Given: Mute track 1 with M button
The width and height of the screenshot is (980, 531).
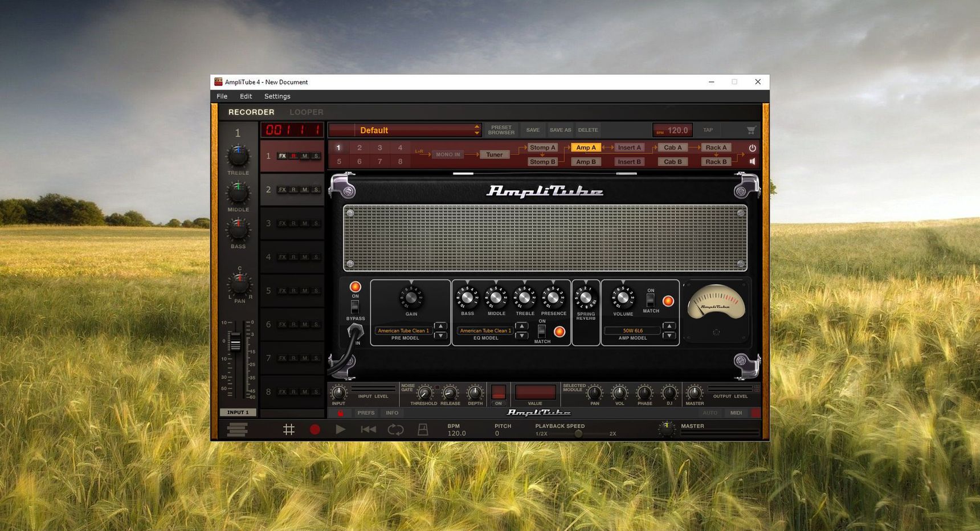Looking at the screenshot, I should (x=305, y=156).
